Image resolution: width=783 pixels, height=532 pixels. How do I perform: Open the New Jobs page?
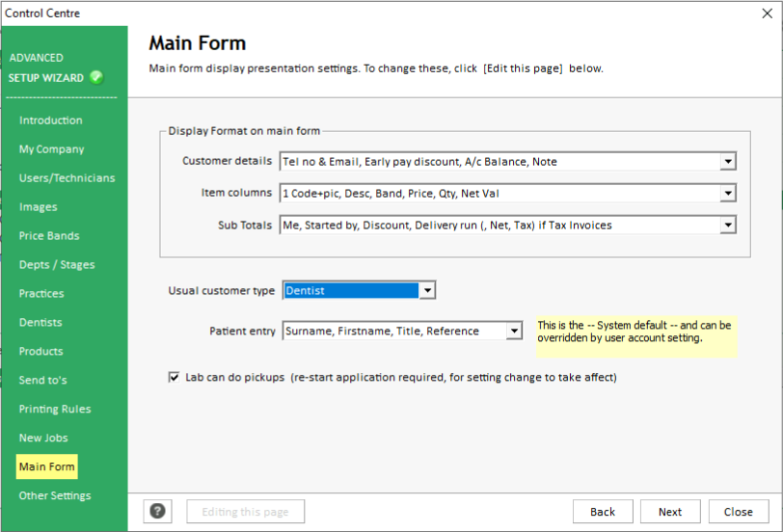(x=43, y=438)
